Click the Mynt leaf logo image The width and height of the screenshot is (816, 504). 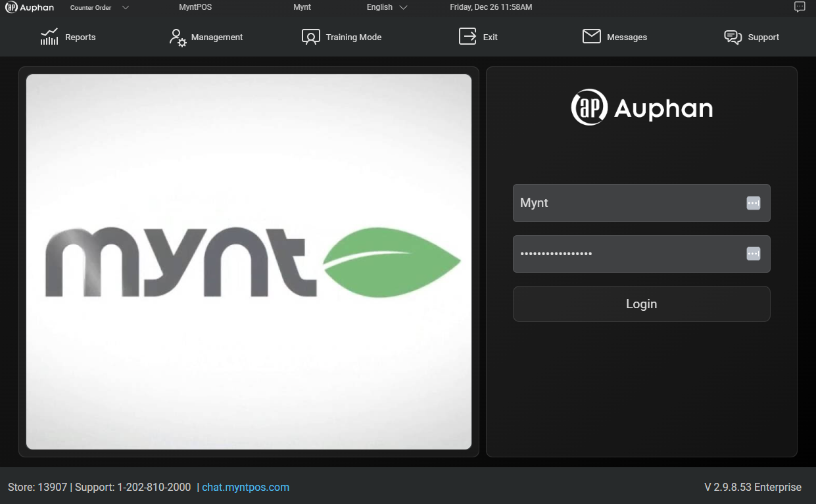tap(249, 262)
